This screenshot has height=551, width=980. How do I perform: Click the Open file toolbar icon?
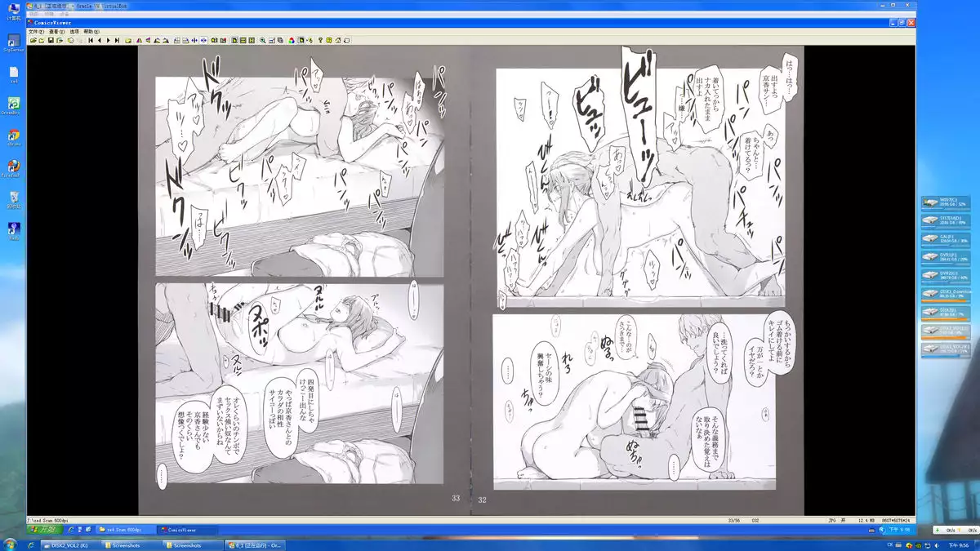pos(33,38)
